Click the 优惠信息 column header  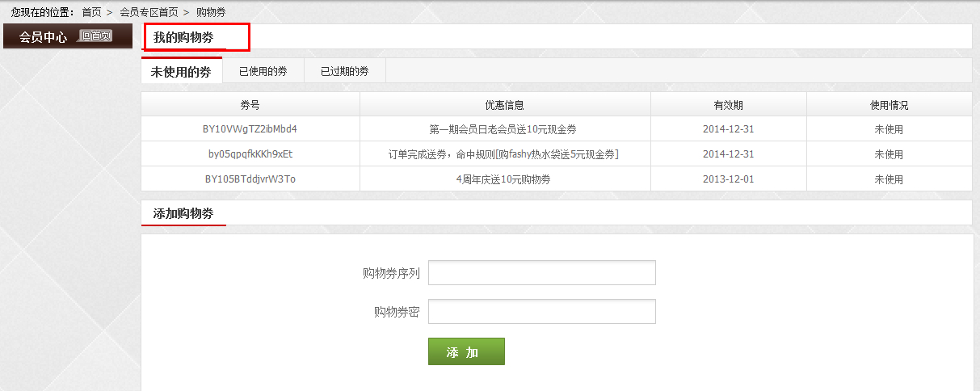504,105
